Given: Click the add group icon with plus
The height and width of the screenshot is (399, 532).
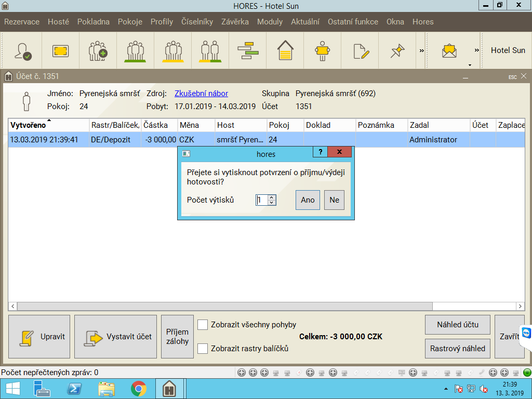Looking at the screenshot, I should point(98,50).
